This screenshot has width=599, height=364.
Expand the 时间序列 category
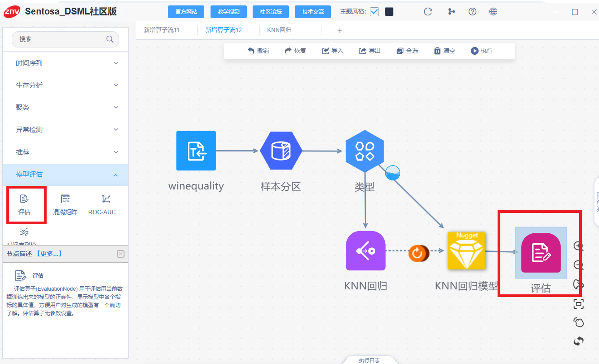pyautogui.click(x=66, y=63)
